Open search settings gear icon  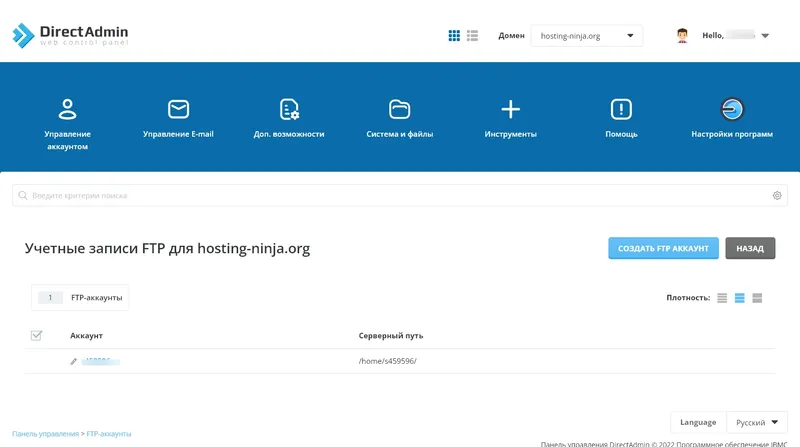777,195
